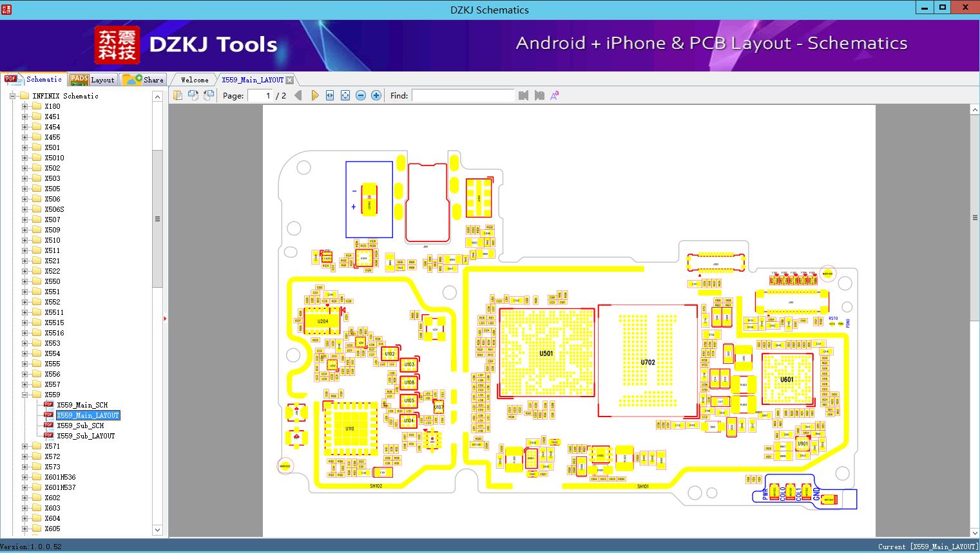Select X559_Main_LAYOUT file in tree
The width and height of the screenshot is (980, 553).
pyautogui.click(x=88, y=415)
